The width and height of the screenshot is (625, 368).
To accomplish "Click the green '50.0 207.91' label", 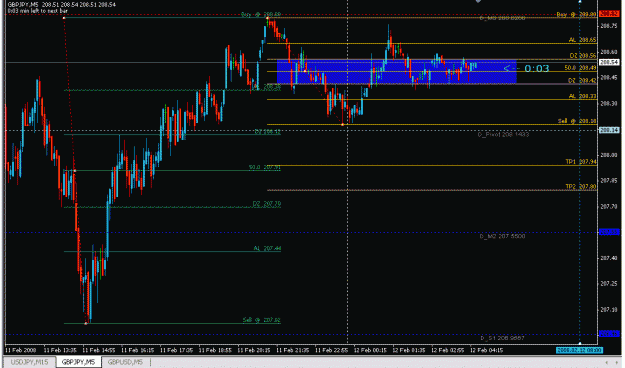I will coord(265,167).
